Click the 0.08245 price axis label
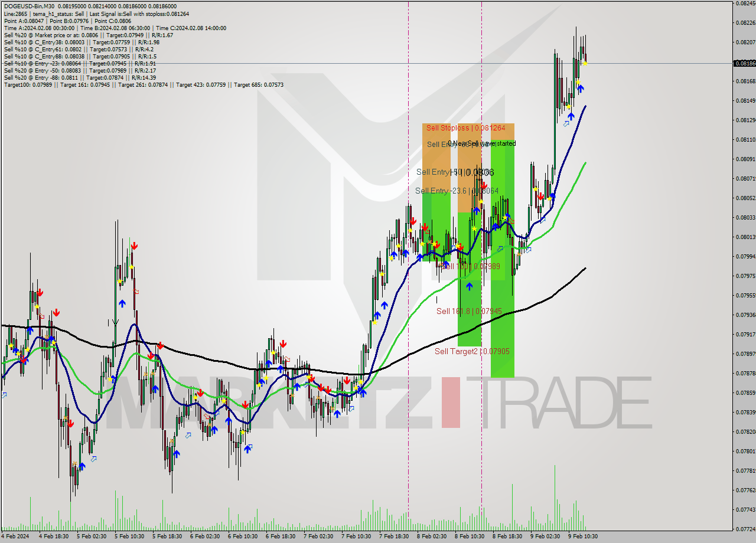The width and height of the screenshot is (756, 543). click(745, 3)
